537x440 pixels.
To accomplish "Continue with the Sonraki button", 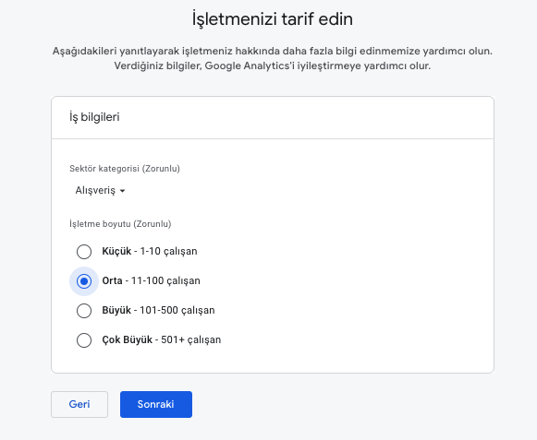I will pyautogui.click(x=156, y=404).
